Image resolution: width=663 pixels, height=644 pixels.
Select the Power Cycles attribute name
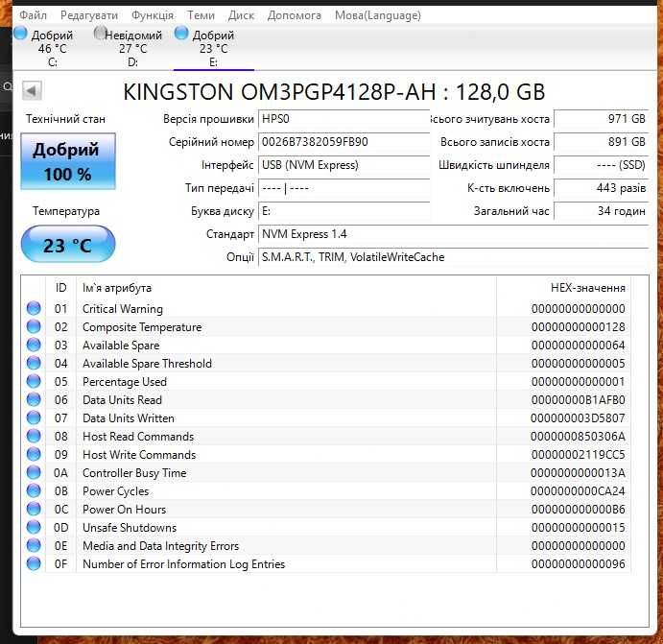[x=116, y=491]
